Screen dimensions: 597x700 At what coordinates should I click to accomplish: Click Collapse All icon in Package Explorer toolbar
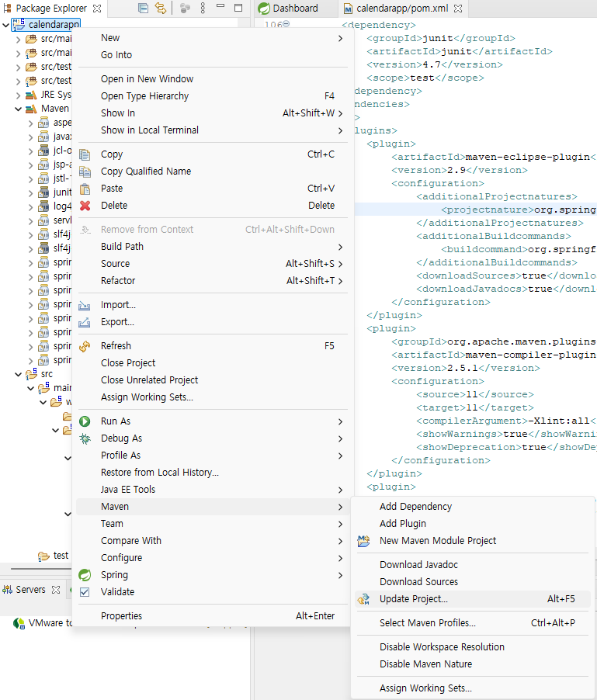pyautogui.click(x=143, y=8)
